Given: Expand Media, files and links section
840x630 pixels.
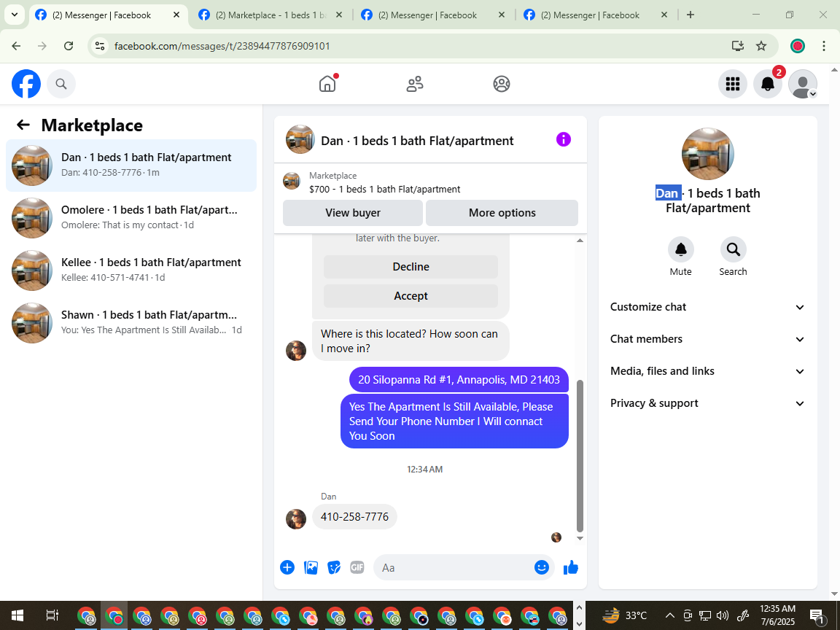Looking at the screenshot, I should 708,371.
